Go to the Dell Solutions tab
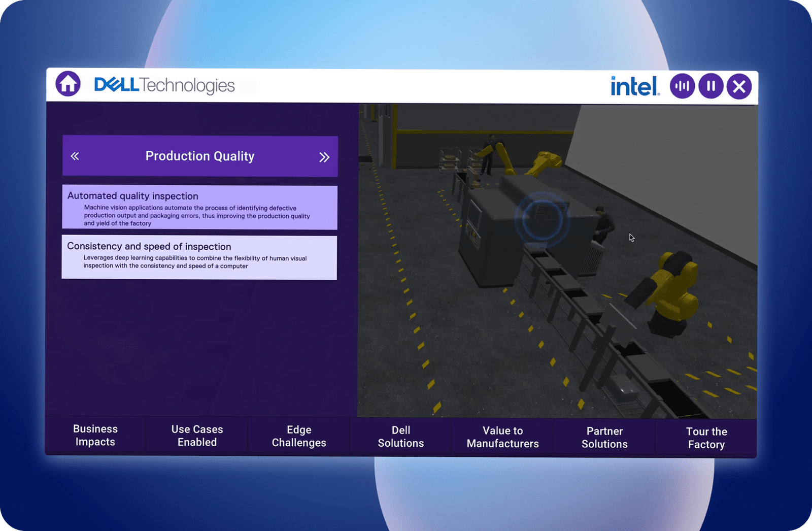The width and height of the screenshot is (812, 531). pyautogui.click(x=401, y=437)
